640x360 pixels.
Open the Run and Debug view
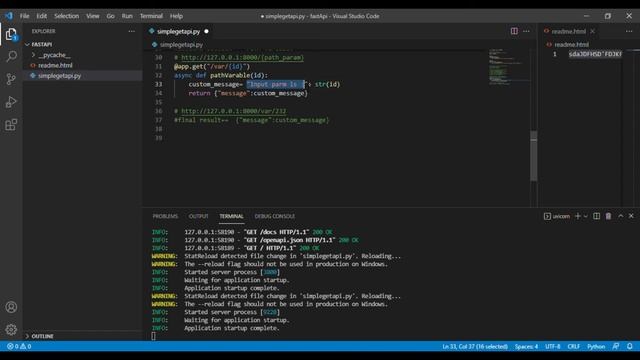11,102
